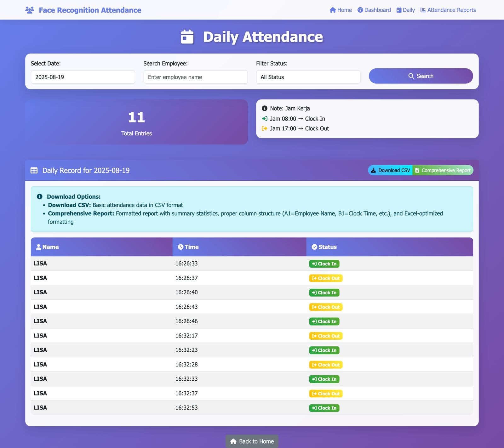The image size is (504, 448).
Task: Select Clock Out badge at 16:32:17
Action: [x=326, y=336]
